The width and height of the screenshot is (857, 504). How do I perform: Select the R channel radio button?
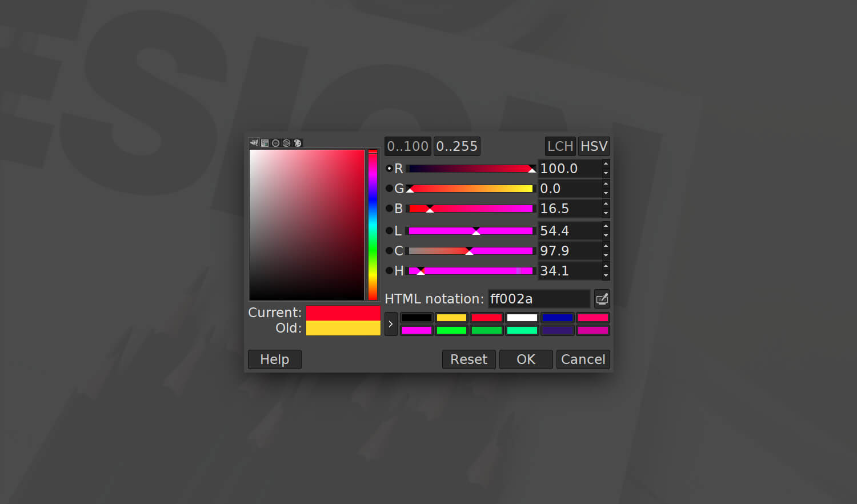coord(389,169)
